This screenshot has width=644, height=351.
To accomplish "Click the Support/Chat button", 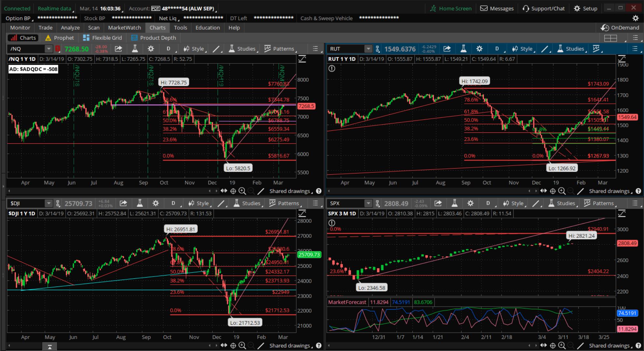I will (543, 8).
